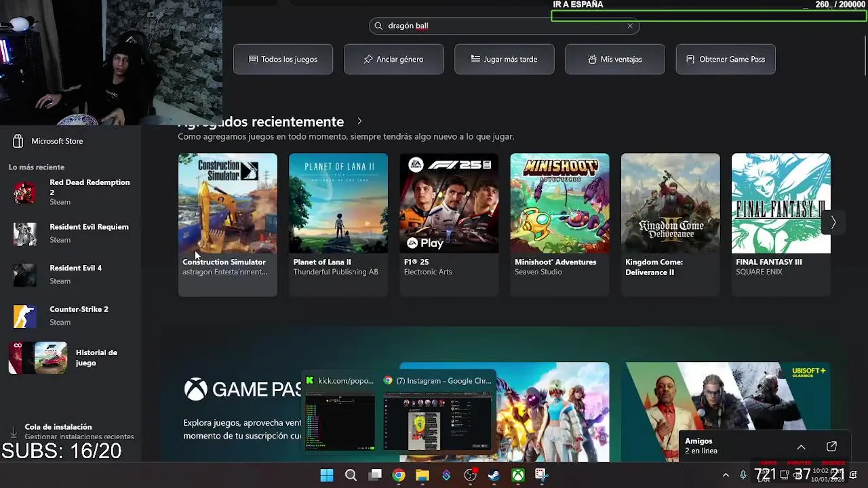868x488 pixels.
Task: Open taskbar search magnifier
Action: point(351,475)
